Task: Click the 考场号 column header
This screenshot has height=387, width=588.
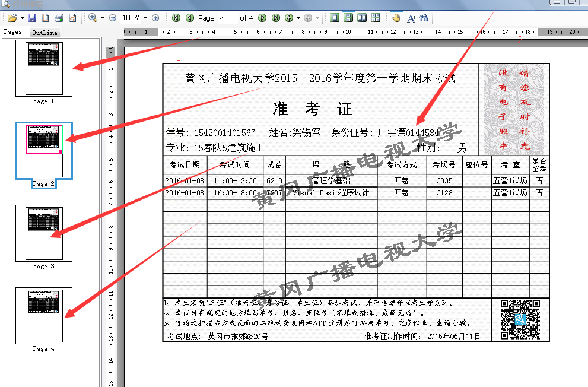Action: [x=444, y=164]
